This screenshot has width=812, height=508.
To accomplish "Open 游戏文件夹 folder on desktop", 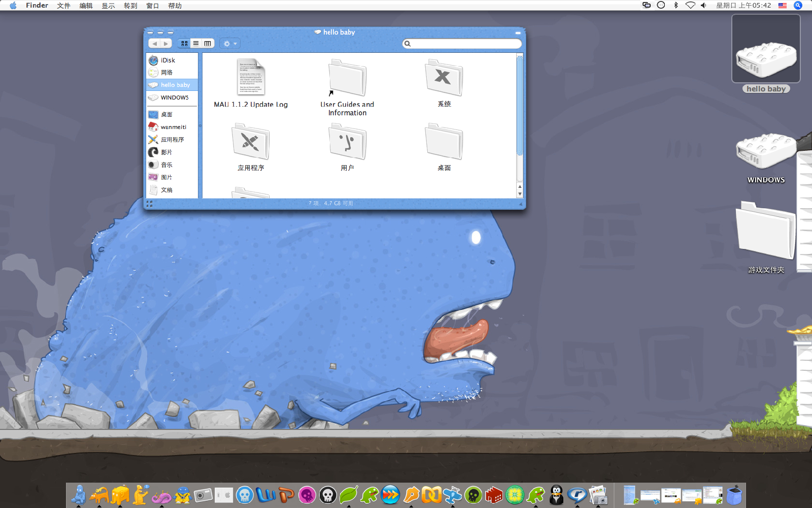I will click(766, 237).
